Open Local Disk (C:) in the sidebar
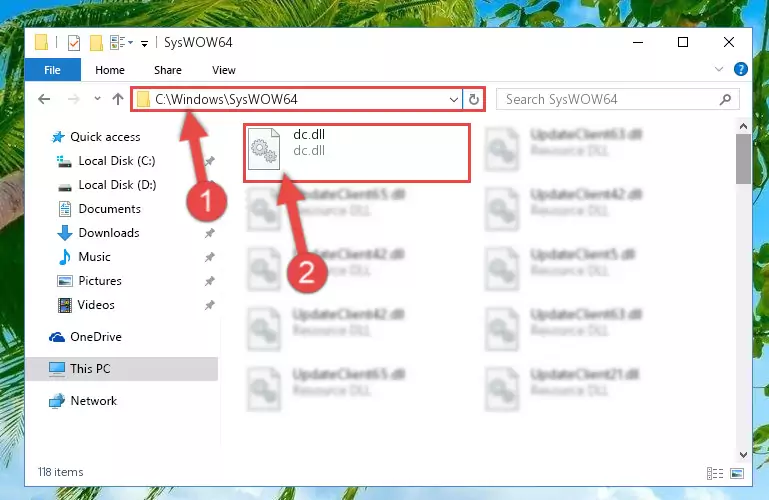This screenshot has height=500, width=769. coord(117,161)
